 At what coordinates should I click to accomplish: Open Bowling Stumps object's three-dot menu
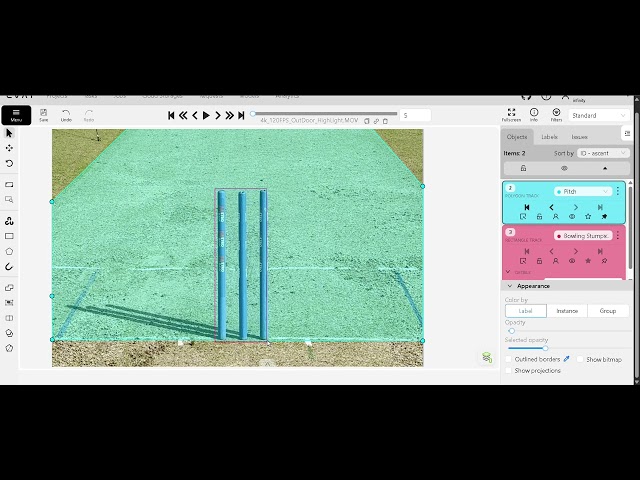pos(618,236)
